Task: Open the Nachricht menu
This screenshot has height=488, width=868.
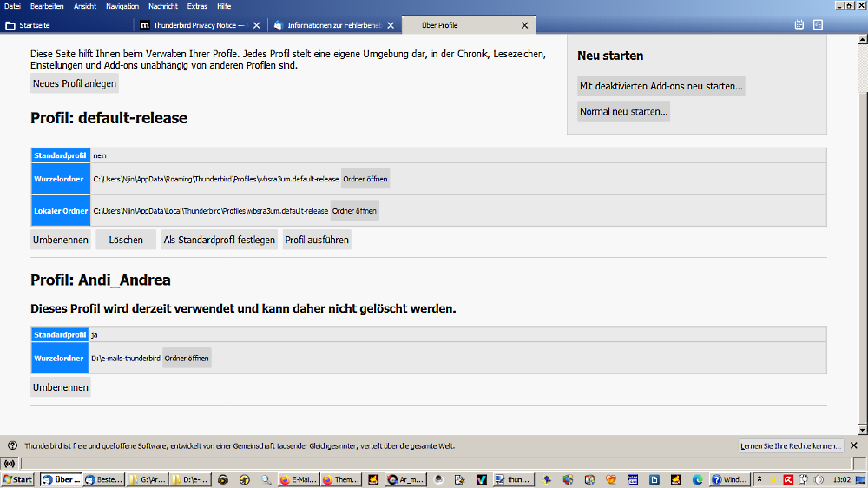Action: tap(163, 6)
